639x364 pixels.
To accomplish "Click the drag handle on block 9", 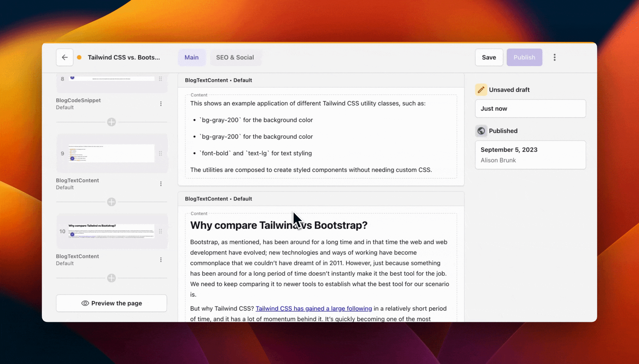I will (161, 153).
